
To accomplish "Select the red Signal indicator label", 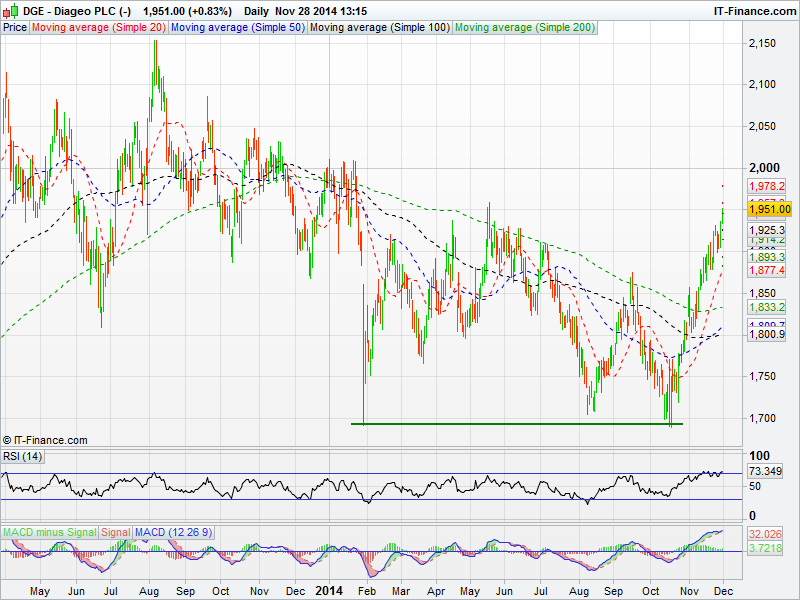I will click(x=115, y=532).
